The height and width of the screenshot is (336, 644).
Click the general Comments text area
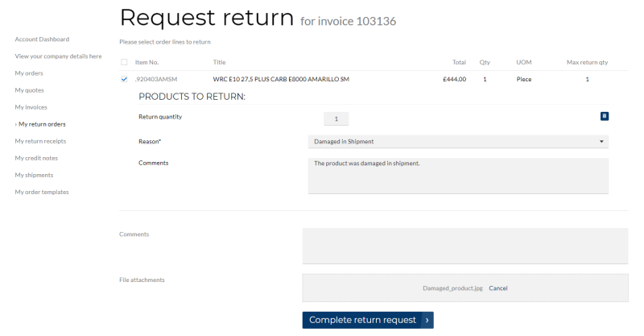point(465,246)
